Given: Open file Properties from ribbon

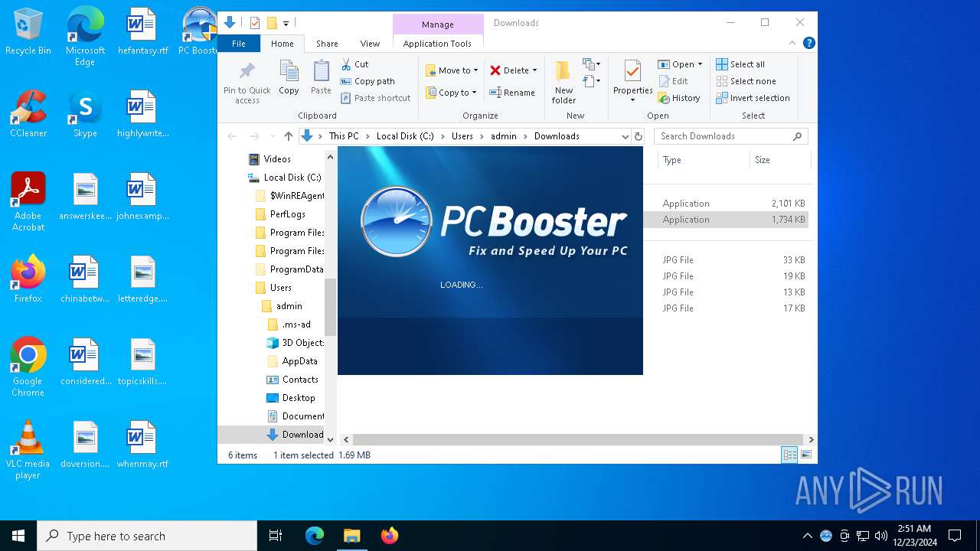Looking at the screenshot, I should coord(632,81).
